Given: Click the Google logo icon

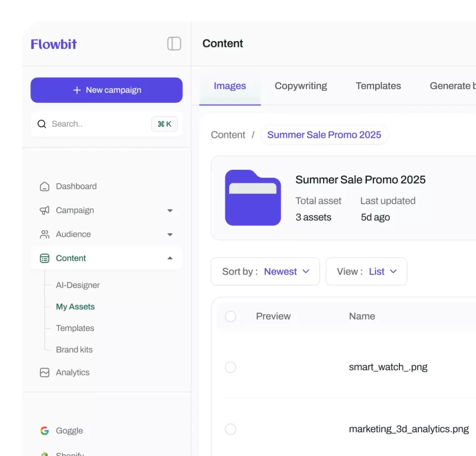Looking at the screenshot, I should (x=45, y=430).
